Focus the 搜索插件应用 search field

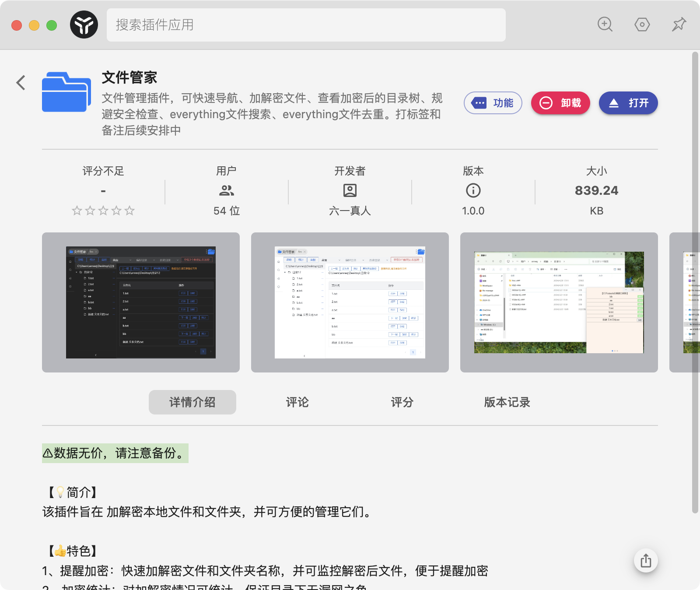(306, 25)
